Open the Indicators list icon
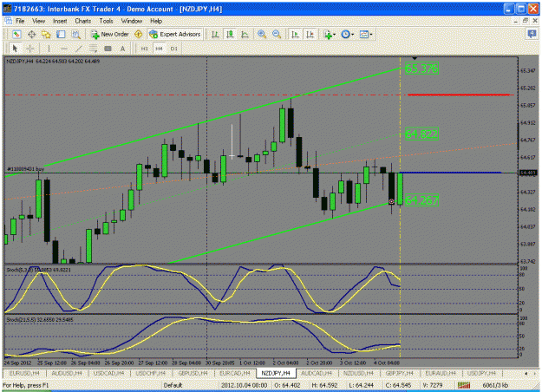This screenshot has height=392, width=542. pyautogui.click(x=327, y=34)
